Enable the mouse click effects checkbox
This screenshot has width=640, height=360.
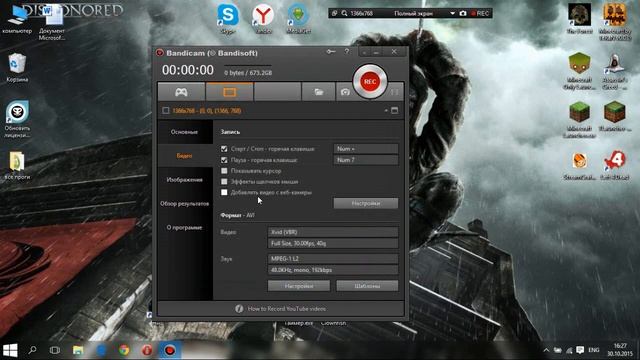[224, 182]
